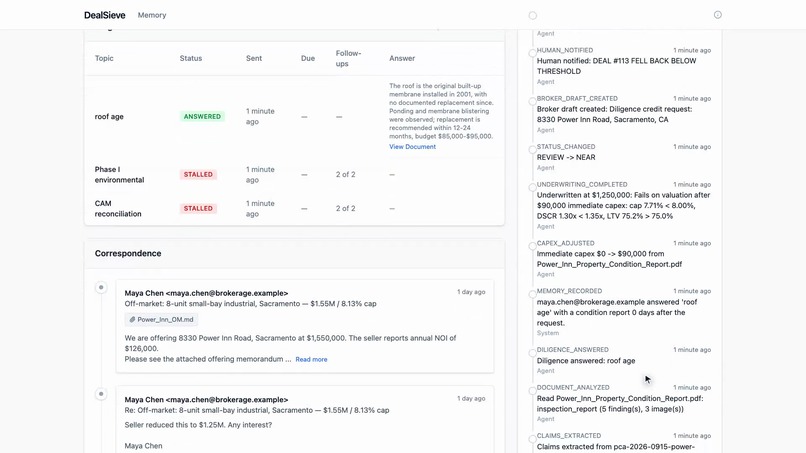The image size is (806, 453).
Task: Select the Broker draft created event text
Action: (x=614, y=114)
